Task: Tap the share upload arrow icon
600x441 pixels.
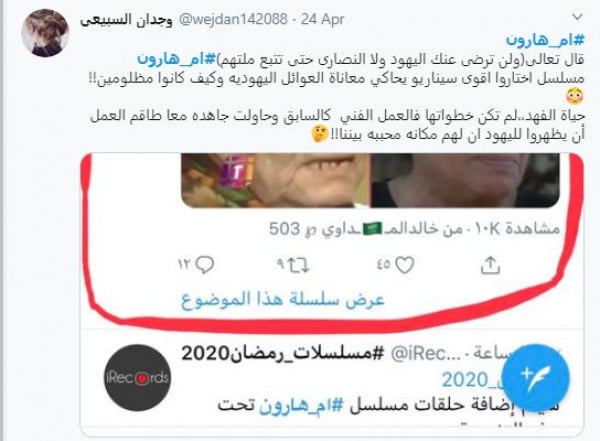Action: [490, 265]
